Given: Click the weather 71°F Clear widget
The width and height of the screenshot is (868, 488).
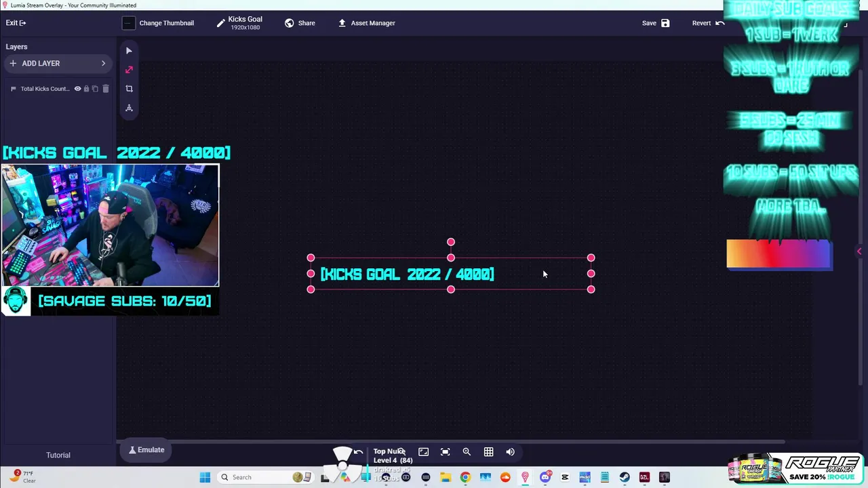Looking at the screenshot, I should coord(23,477).
